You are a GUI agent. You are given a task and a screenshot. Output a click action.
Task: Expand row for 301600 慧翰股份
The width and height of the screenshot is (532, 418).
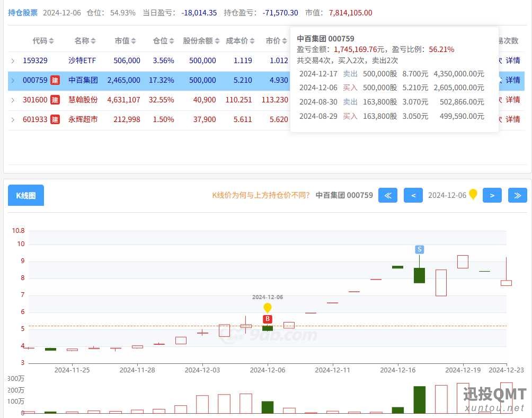point(13,100)
